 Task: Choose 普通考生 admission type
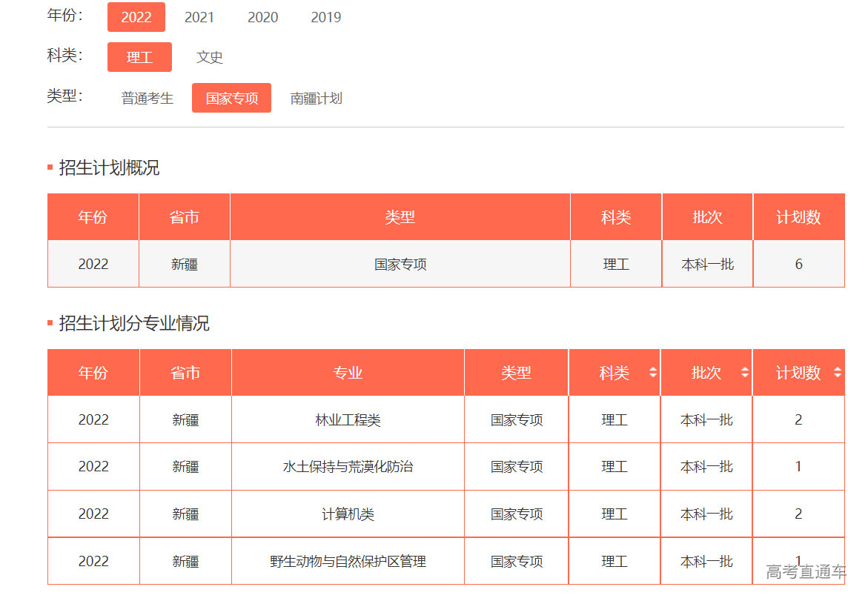click(x=148, y=98)
